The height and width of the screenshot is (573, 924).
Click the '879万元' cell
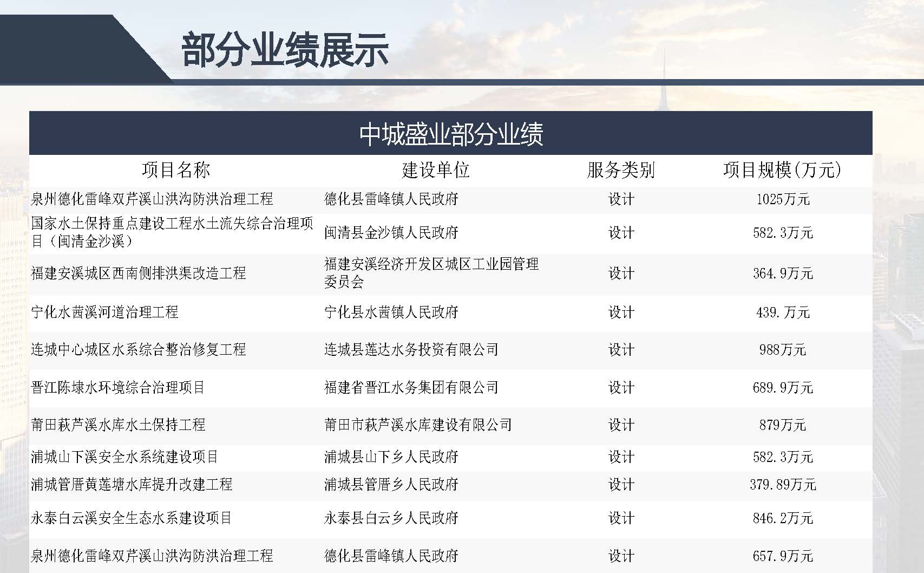(783, 425)
